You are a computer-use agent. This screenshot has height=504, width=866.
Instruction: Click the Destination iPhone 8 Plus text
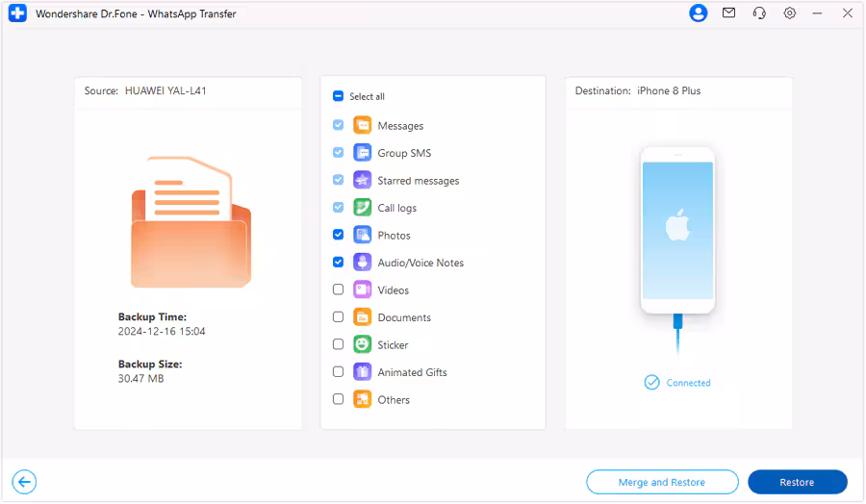[638, 90]
